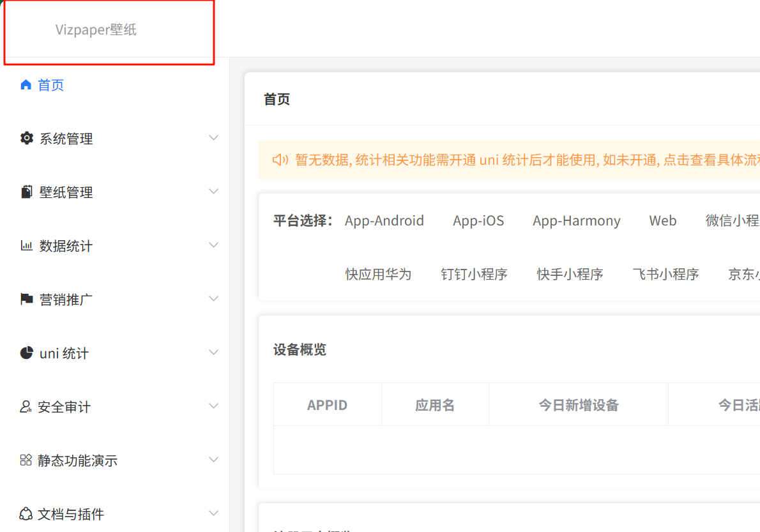Expand the 壁纸管理 menu chevron
This screenshot has width=760, height=532.
[213, 192]
